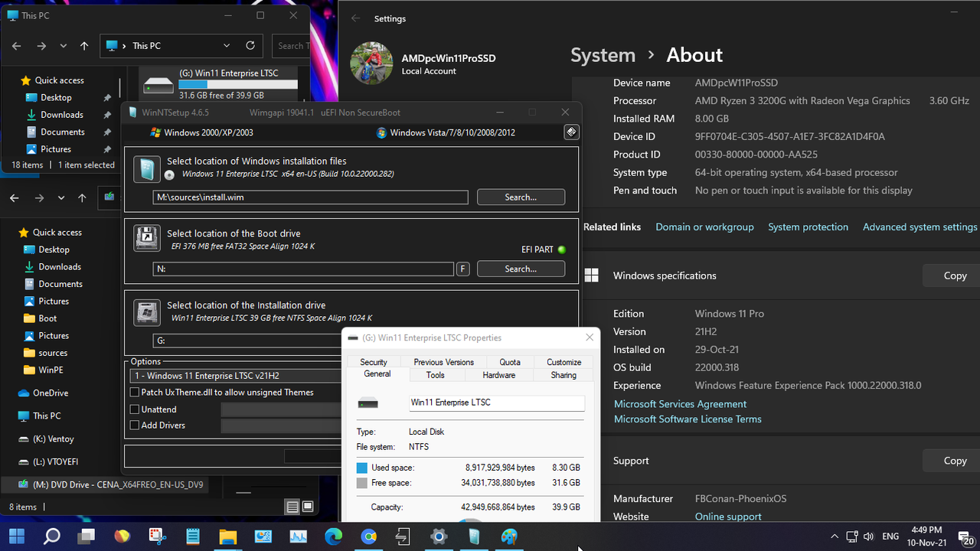Click the Search box in This PC window
The width and height of the screenshot is (980, 551).
(x=290, y=46)
